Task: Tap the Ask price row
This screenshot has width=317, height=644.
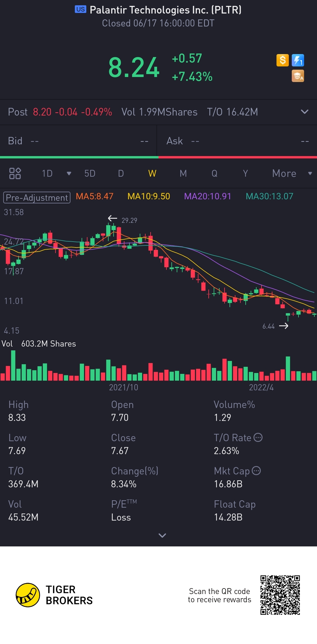Action: coord(237,141)
